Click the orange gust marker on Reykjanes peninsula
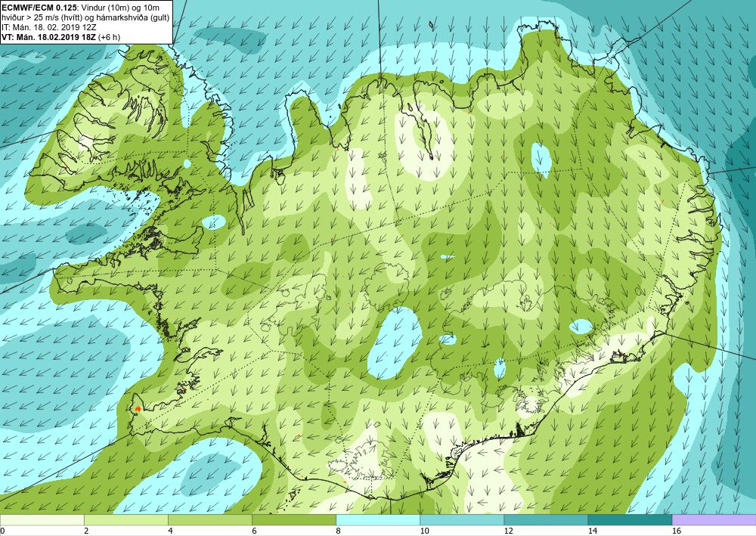This screenshot has height=536, width=756. (138, 409)
